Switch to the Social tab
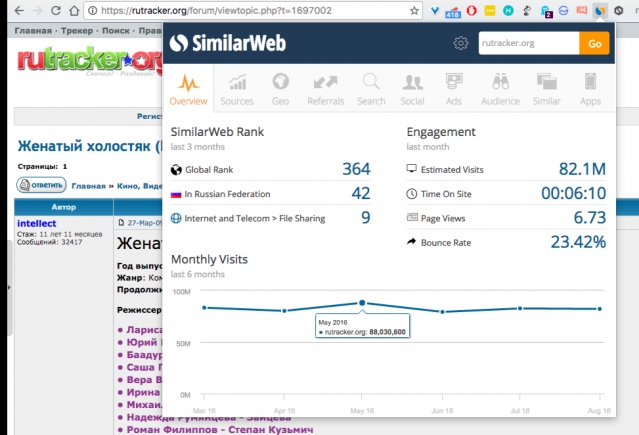639x435 pixels. (412, 89)
